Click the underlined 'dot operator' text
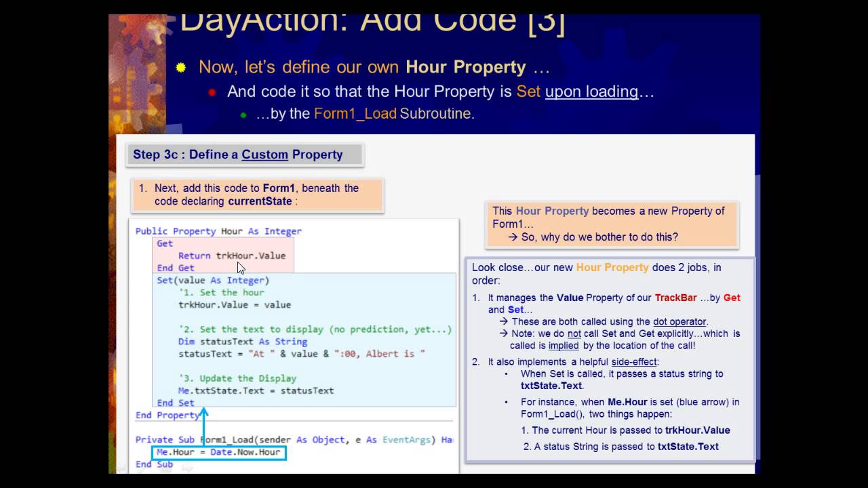This screenshot has width=868, height=488. [x=679, y=322]
